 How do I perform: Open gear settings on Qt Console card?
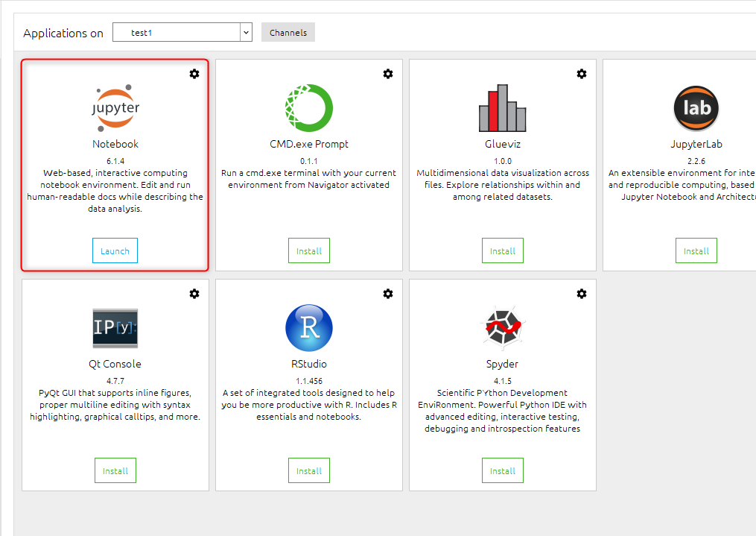coord(194,294)
